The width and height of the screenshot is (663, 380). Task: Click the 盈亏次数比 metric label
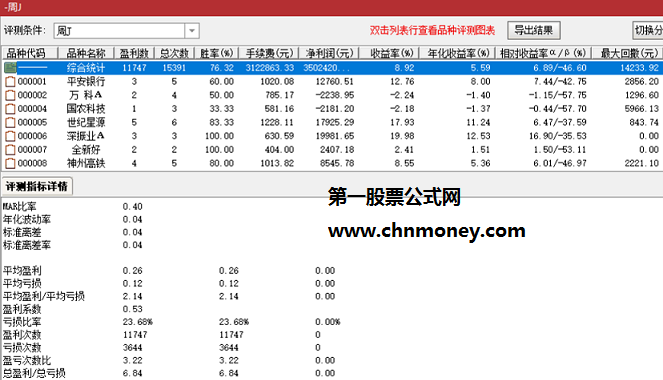27,361
